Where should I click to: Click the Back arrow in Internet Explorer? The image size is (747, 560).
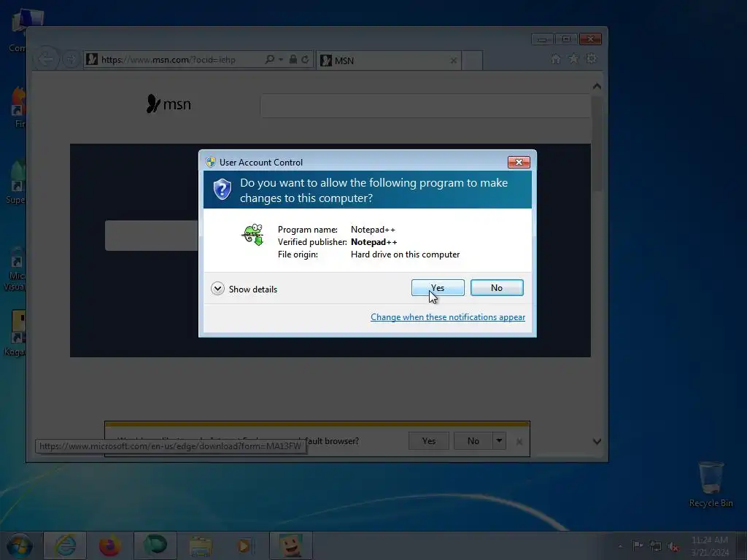click(46, 60)
